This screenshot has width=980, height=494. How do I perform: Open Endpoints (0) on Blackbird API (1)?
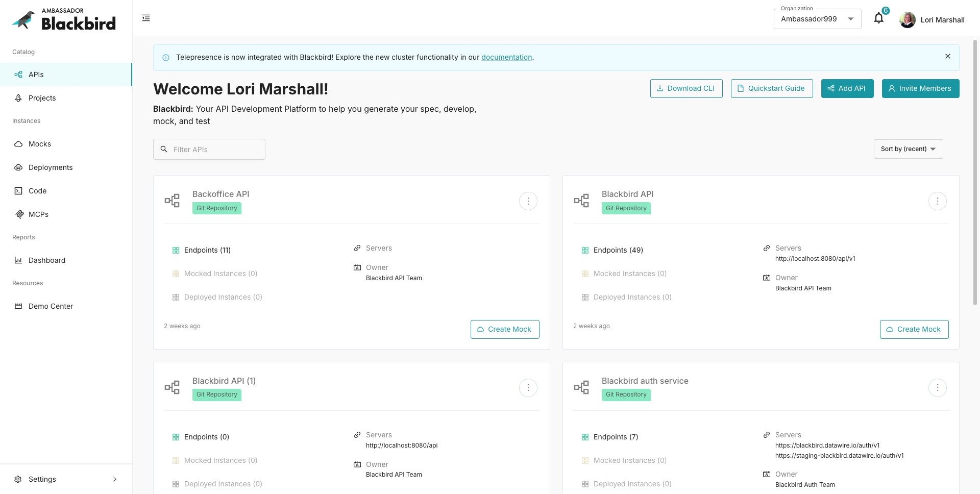point(207,437)
